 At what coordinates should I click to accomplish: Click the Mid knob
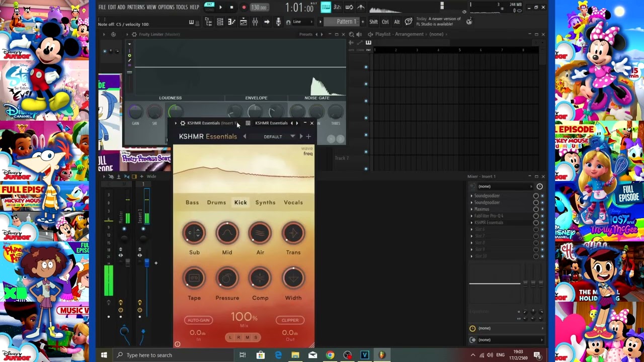pos(227,233)
